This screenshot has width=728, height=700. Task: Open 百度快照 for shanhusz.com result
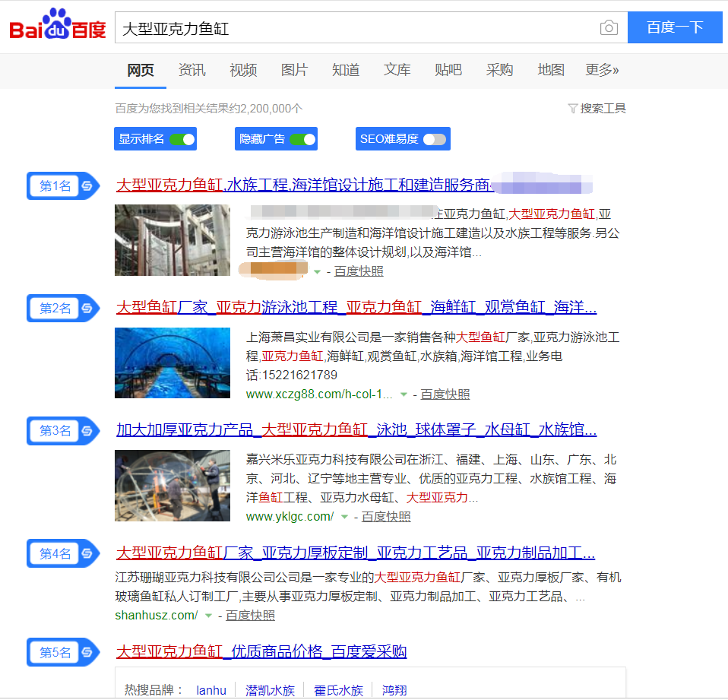click(x=250, y=616)
